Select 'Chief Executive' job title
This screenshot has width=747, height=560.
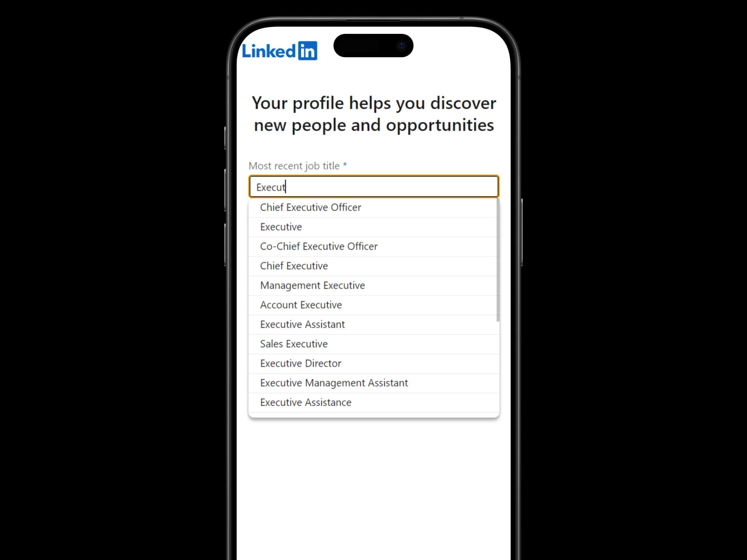click(373, 265)
